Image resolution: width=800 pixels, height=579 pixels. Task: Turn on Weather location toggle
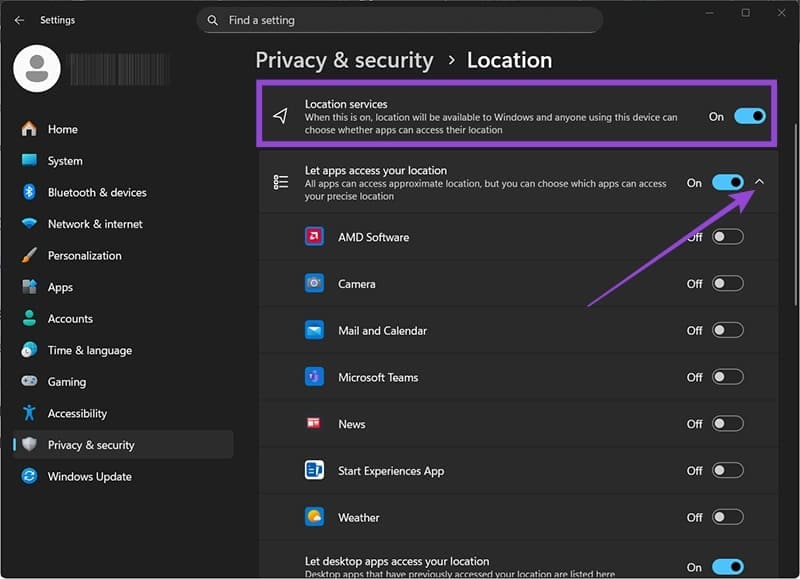[728, 517]
